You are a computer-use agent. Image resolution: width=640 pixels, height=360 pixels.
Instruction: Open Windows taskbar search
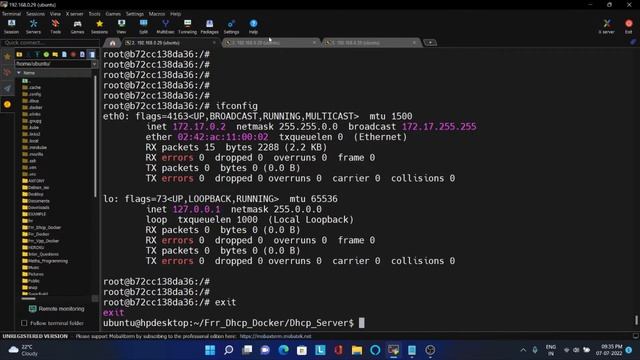pos(229,350)
